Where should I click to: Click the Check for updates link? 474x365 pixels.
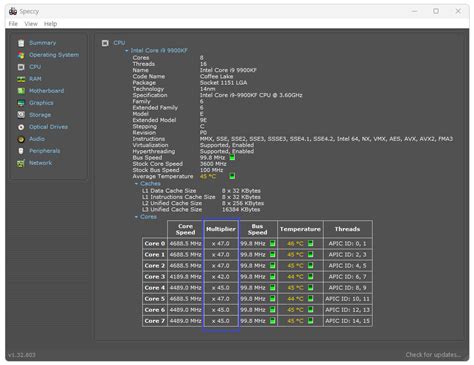click(433, 355)
